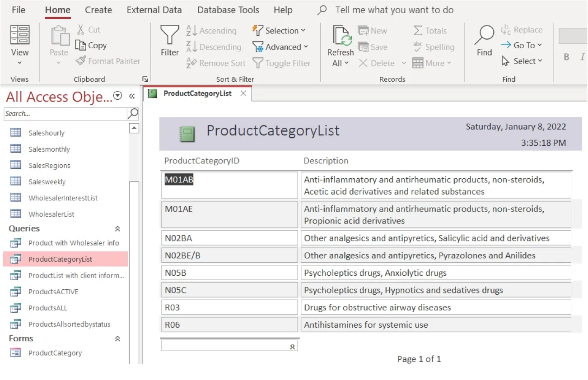This screenshot has height=380, width=588.
Task: Collapse the Queries section in the navigation pane
Action: click(118, 228)
